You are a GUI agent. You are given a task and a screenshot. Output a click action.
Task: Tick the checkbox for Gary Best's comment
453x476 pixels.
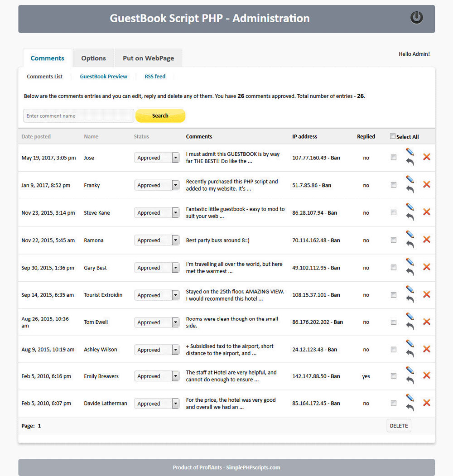393,267
